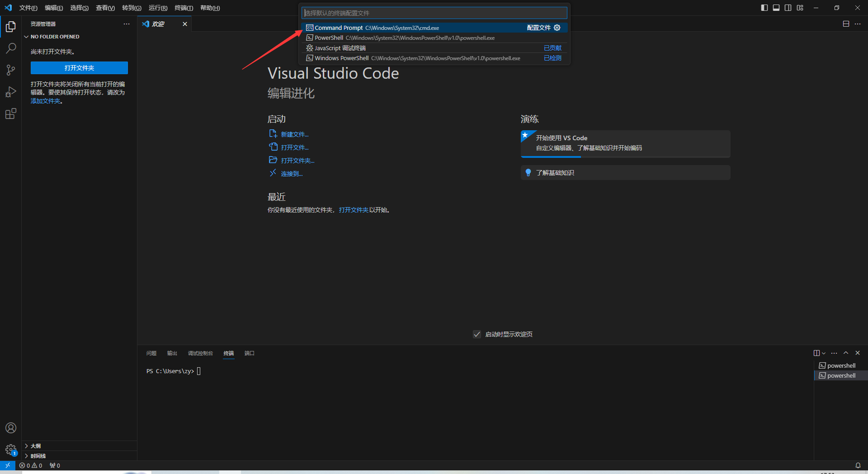Click the ports forwarded indicator in status bar
The width and height of the screenshot is (868, 474).
point(55,465)
